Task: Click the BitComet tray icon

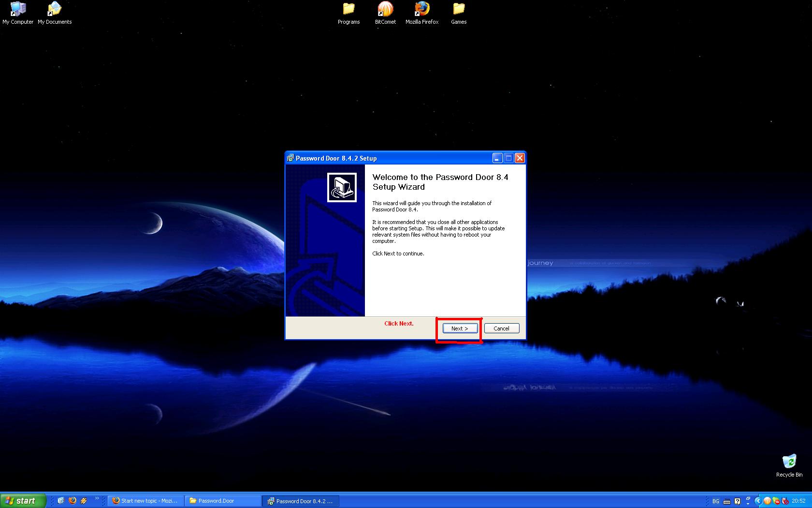Action: pos(767,501)
